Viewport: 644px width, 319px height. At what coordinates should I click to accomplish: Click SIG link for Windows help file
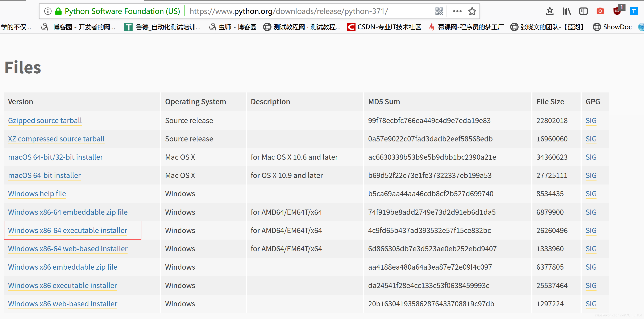click(x=591, y=194)
